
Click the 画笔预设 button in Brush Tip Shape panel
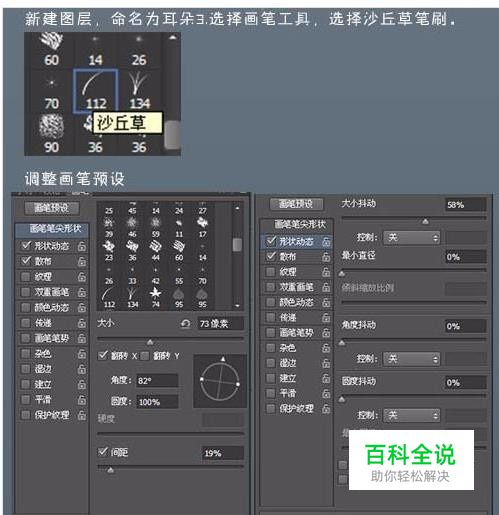pos(52,208)
